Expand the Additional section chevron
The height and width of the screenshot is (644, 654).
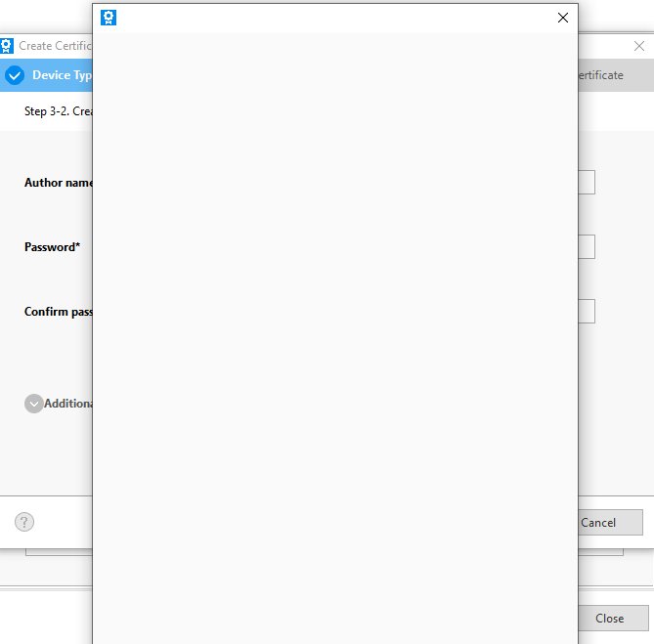(33, 404)
